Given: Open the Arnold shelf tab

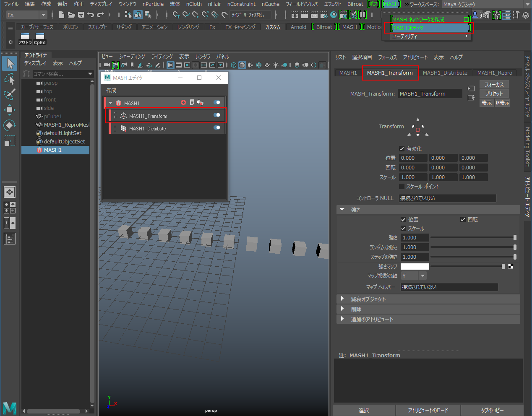Looking at the screenshot, I should click(x=298, y=27).
